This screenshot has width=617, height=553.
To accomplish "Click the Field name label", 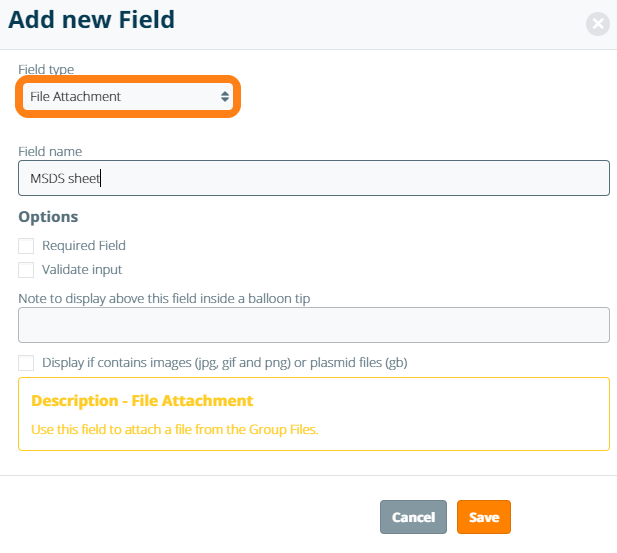I will 50,151.
